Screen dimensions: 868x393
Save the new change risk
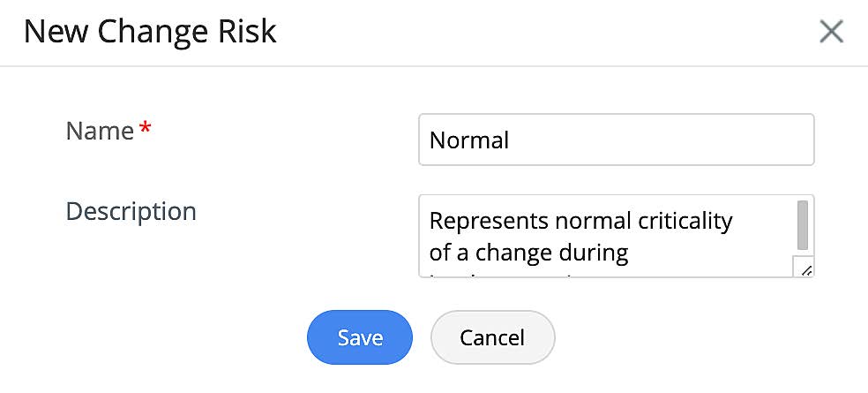tap(360, 337)
